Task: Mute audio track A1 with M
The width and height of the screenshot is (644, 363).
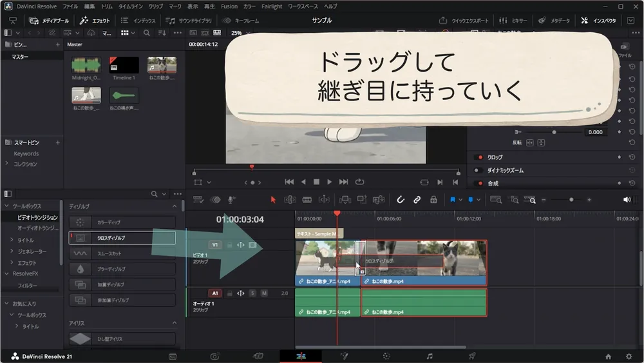Action: (x=264, y=293)
